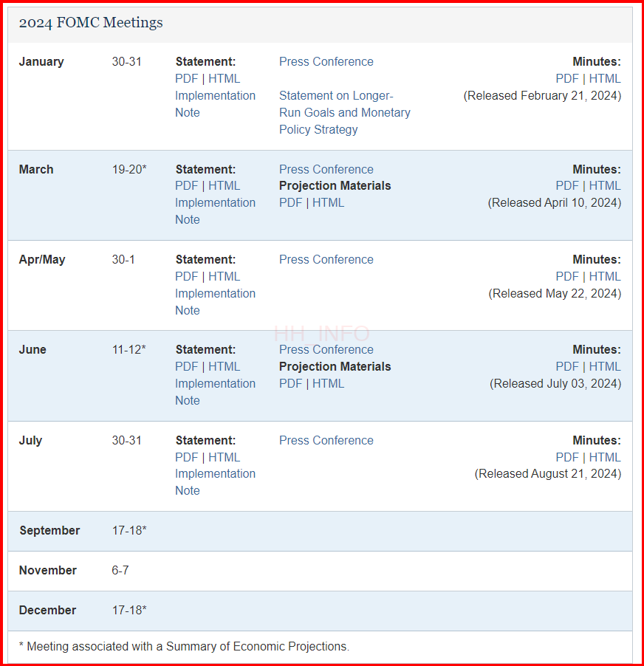Open July statement PDF link
This screenshot has width=644, height=666.
pyautogui.click(x=187, y=458)
